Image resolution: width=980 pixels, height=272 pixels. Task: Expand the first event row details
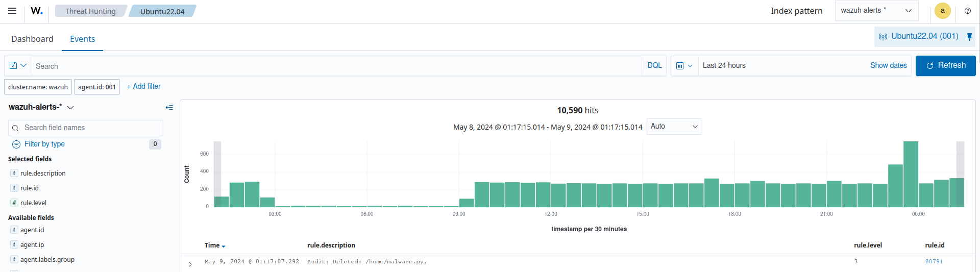(190, 264)
